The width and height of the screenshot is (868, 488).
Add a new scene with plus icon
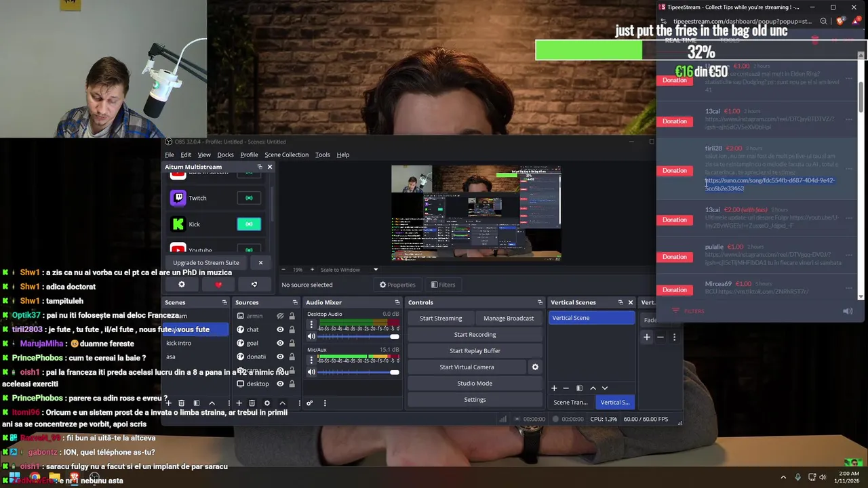pos(168,403)
